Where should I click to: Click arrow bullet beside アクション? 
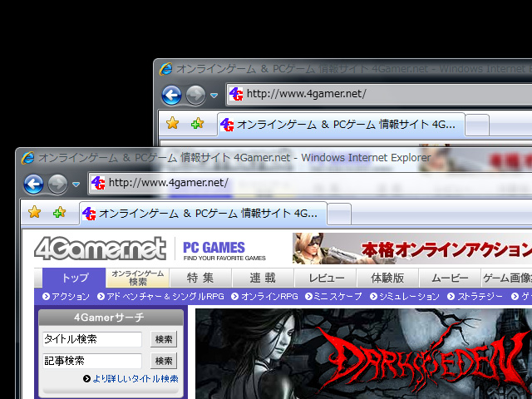point(47,297)
